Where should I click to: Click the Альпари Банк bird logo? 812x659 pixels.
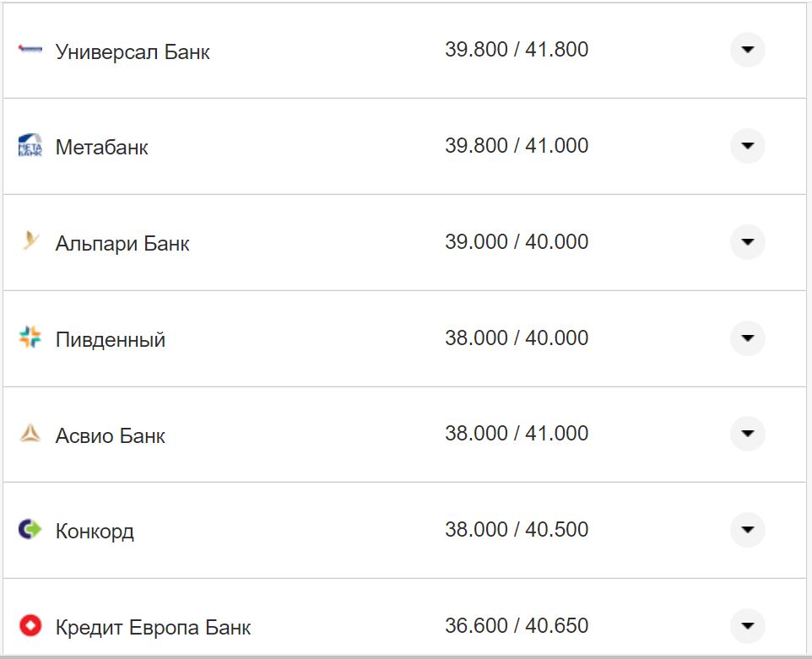(x=30, y=243)
